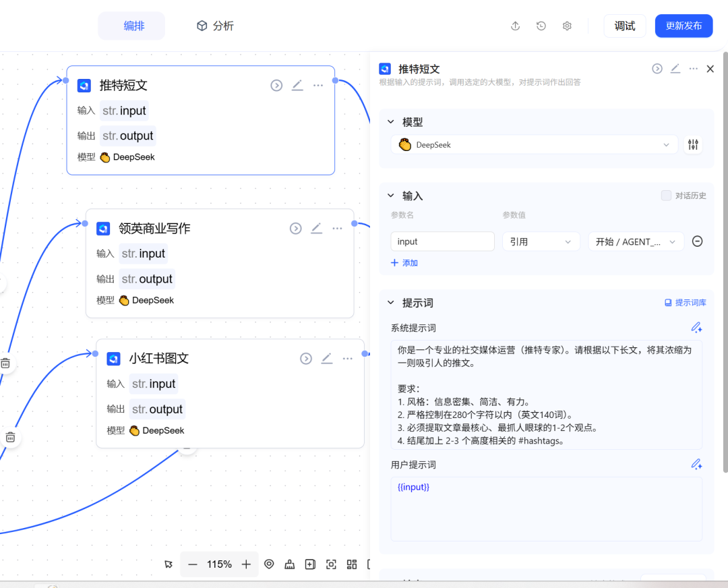
Task: Click the export upload icon in header
Action: [516, 26]
